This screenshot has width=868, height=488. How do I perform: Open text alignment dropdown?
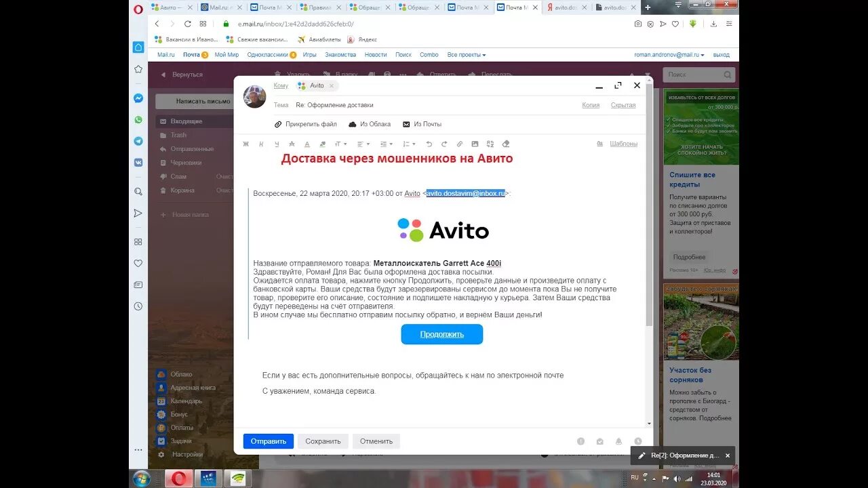click(x=363, y=144)
